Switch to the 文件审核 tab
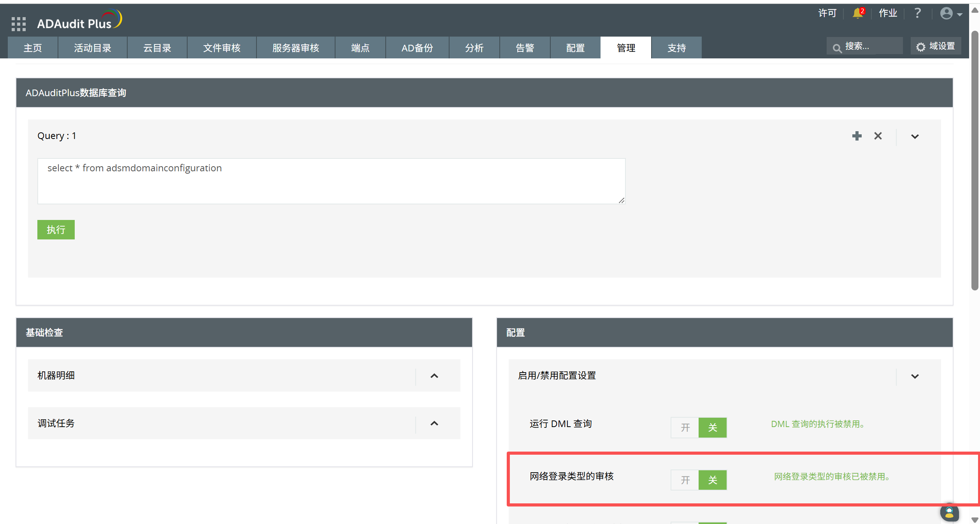Screen dimensions: 980x524 [221, 48]
